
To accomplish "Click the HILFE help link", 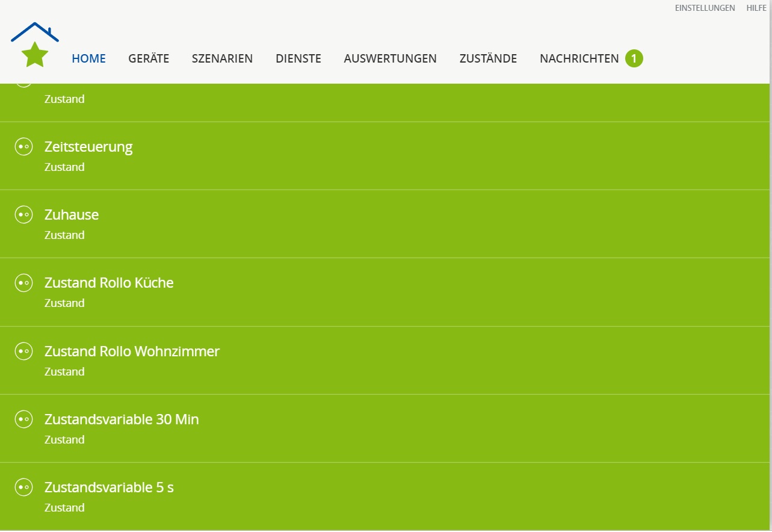I will 756,8.
